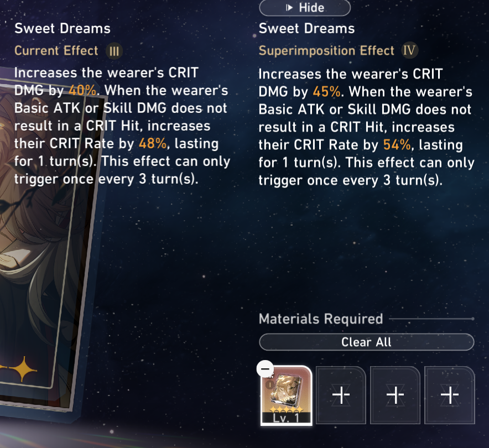Click the five-star rating on the material thumbnail
The width and height of the screenshot is (489, 448).
286,409
